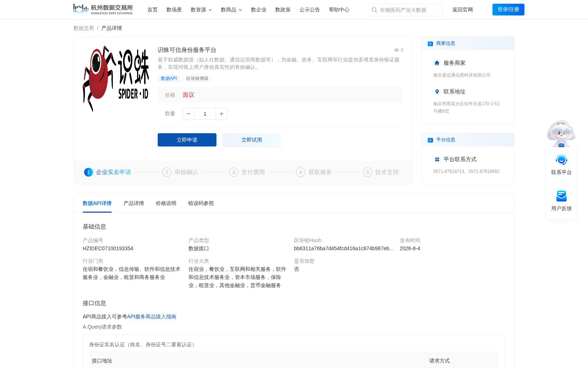Click step 3 支付费用
The image size is (588, 368).
(x=247, y=172)
